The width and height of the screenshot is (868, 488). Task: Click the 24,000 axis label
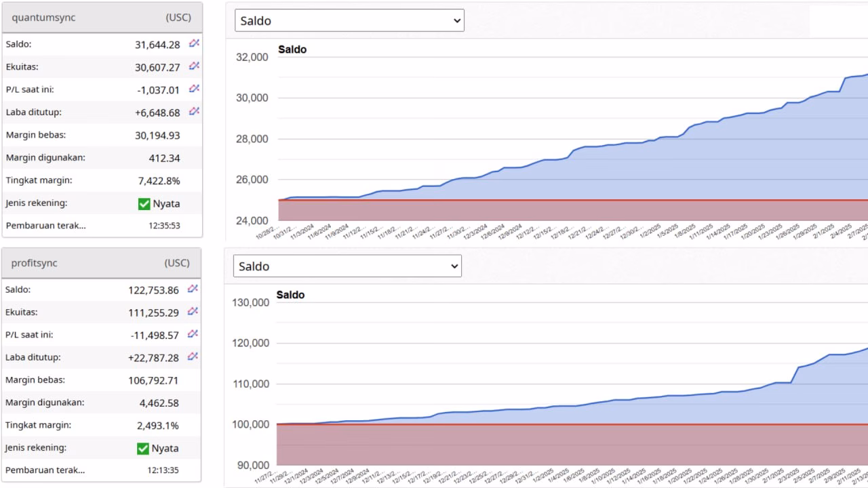pyautogui.click(x=252, y=221)
